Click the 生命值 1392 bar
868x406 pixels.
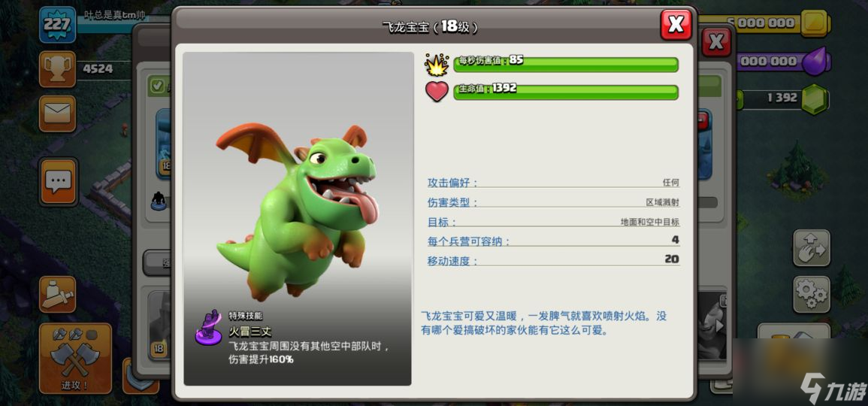pyautogui.click(x=566, y=92)
